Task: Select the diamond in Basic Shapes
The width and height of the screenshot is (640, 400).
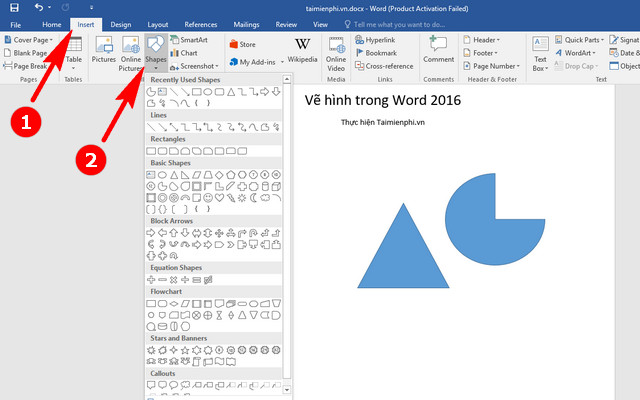Action: point(219,175)
